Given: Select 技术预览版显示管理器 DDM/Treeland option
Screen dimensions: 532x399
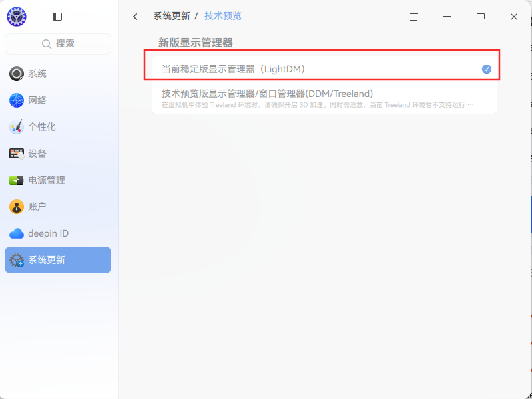Looking at the screenshot, I should click(324, 98).
